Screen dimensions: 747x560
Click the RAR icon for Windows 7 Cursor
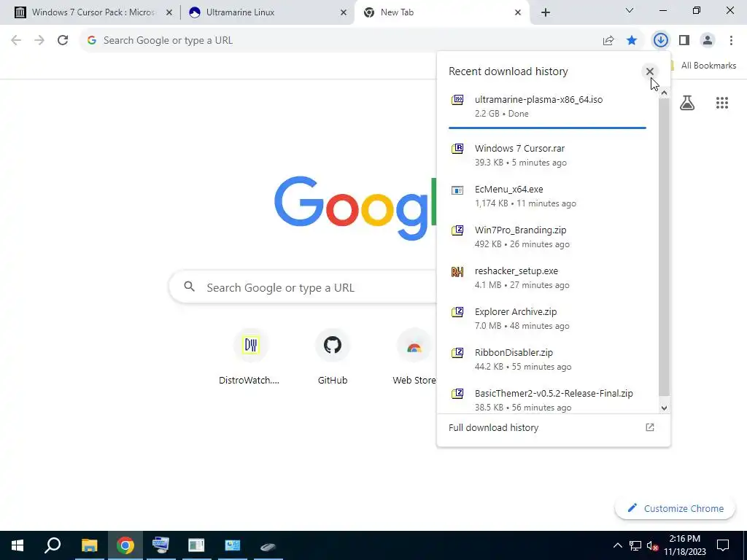tap(457, 149)
